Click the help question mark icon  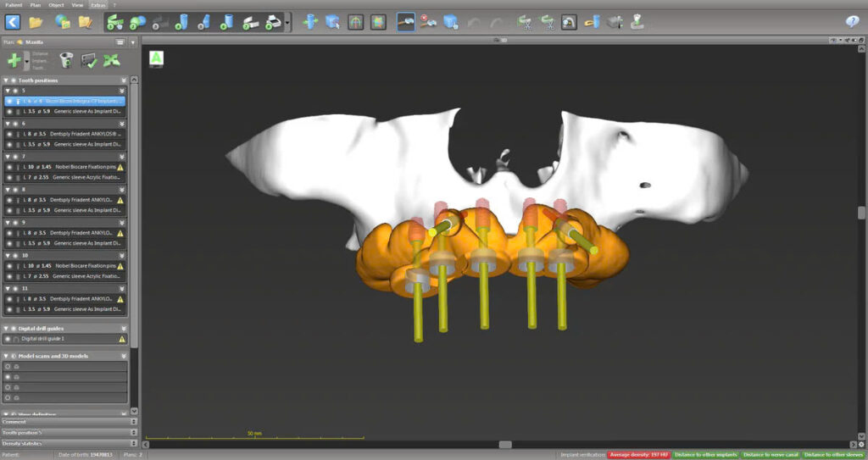click(852, 22)
